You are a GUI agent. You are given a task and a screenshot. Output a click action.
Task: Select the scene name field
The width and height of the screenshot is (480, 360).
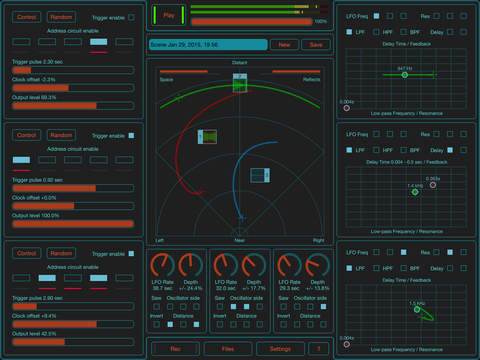click(x=208, y=45)
